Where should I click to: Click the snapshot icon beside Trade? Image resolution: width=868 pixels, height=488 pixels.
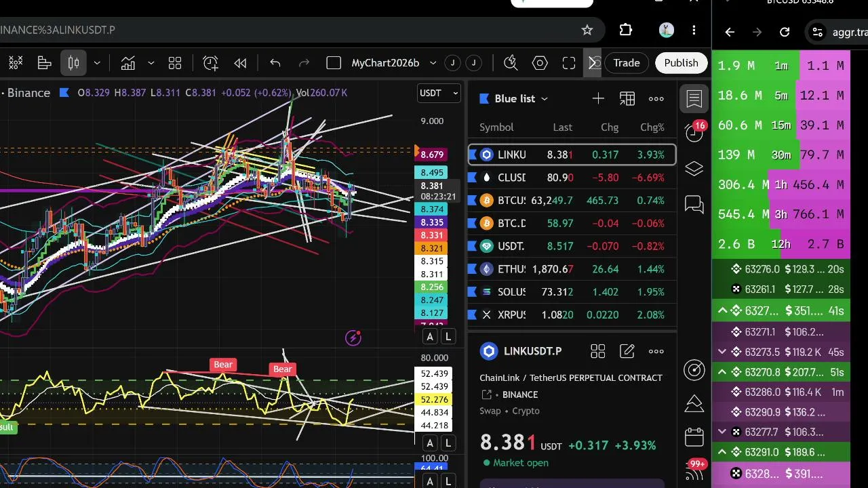tap(593, 63)
